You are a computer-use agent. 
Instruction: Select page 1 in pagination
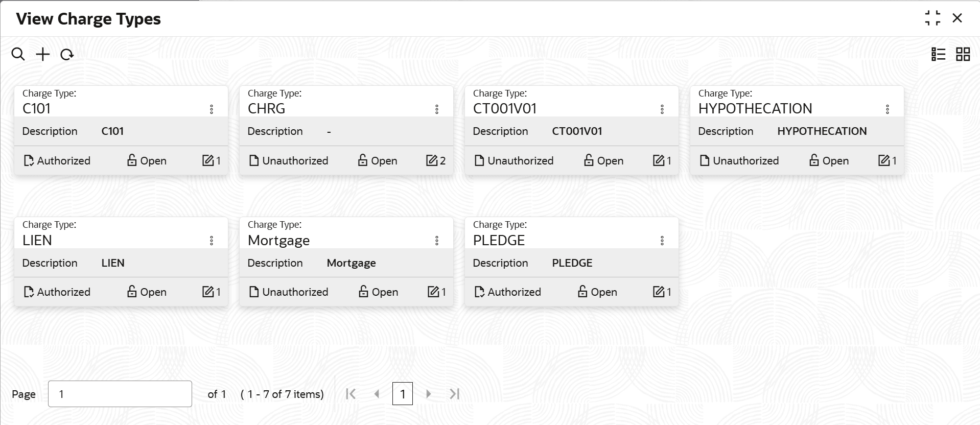(403, 394)
